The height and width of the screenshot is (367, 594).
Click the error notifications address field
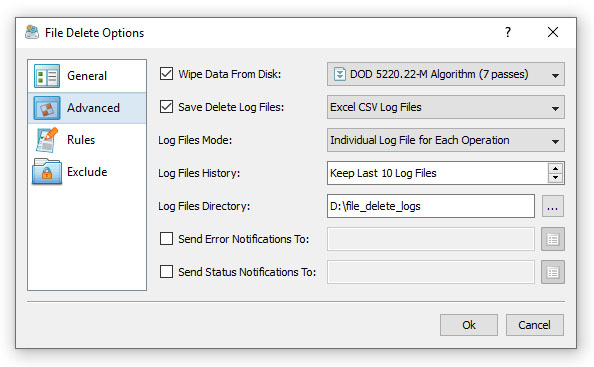tap(431, 239)
